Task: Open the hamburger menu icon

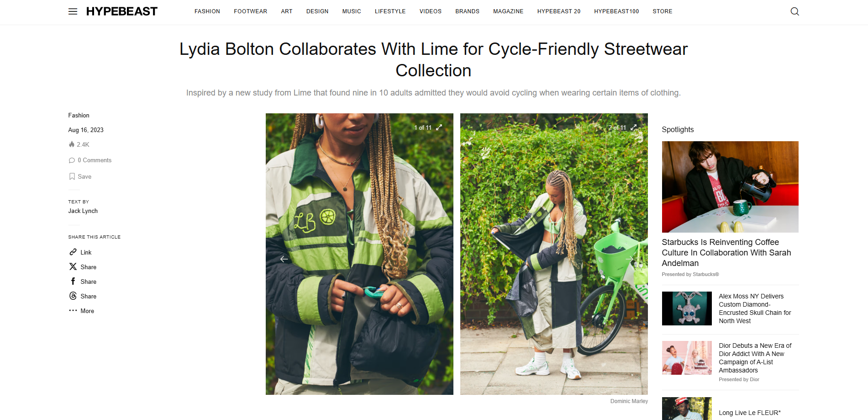Action: pyautogui.click(x=73, y=11)
